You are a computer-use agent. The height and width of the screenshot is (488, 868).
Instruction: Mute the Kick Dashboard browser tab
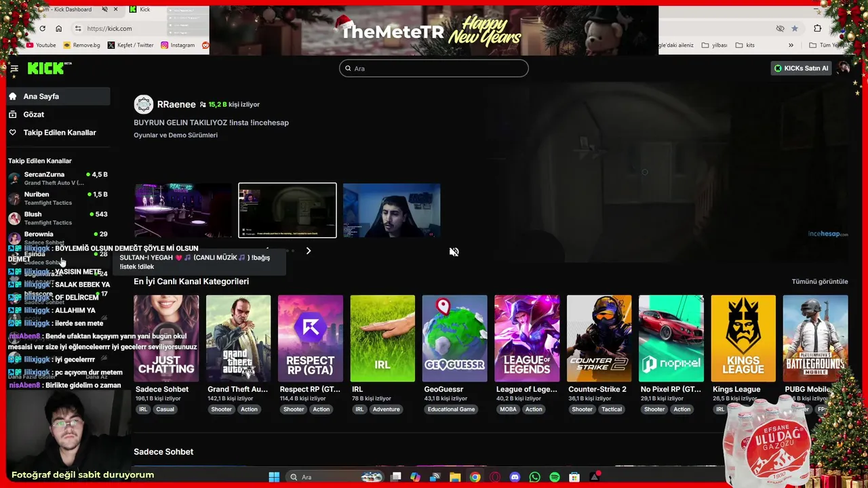104,9
